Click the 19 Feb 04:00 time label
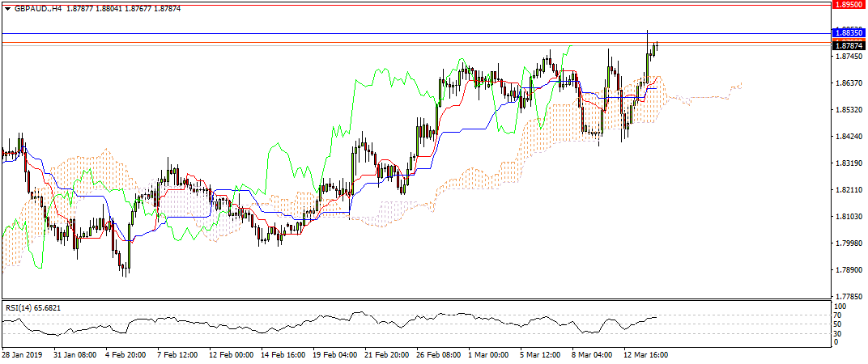 tap(334, 354)
